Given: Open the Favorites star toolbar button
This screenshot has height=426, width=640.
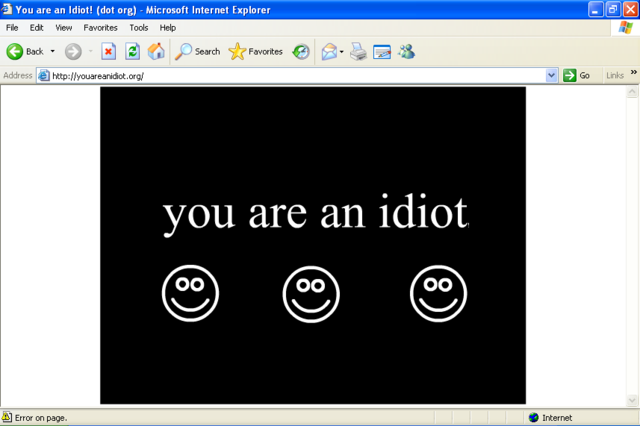Looking at the screenshot, I should (x=256, y=51).
